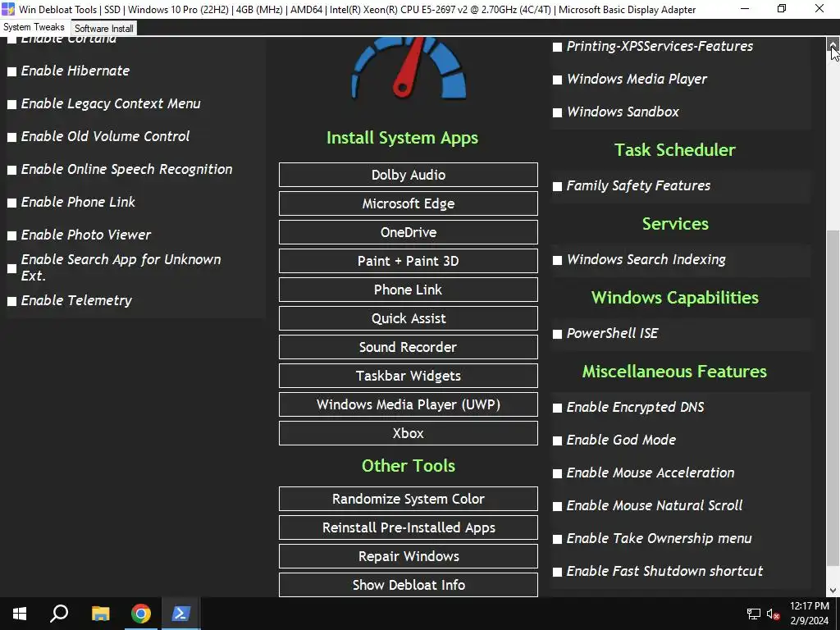Image resolution: width=840 pixels, height=630 pixels.
Task: Enable Photo Viewer checkbox
Action: pos(11,235)
